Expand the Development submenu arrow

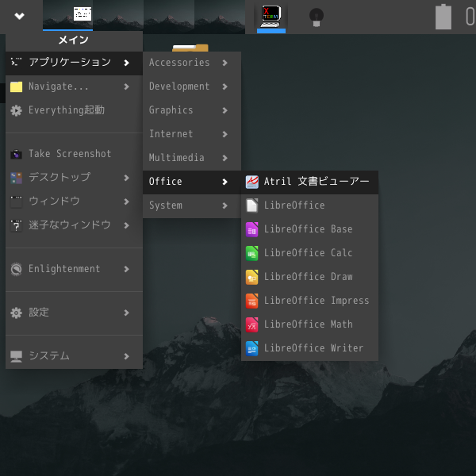pos(225,86)
